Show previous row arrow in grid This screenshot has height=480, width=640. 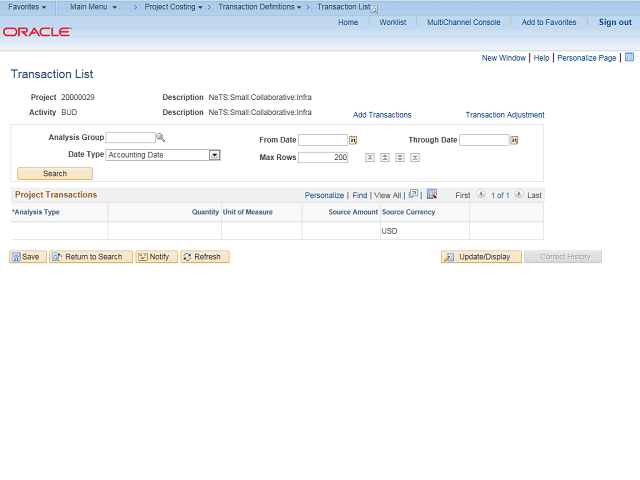(x=481, y=194)
